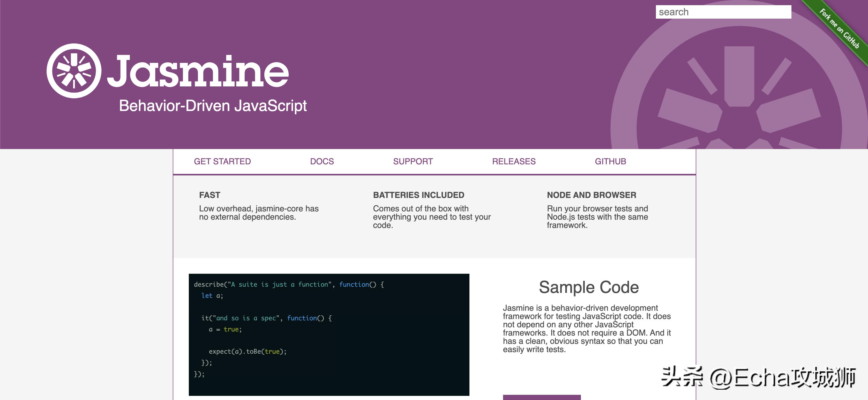Click the BATTERIES INCLUDED heading
This screenshot has width=868, height=400.
pos(418,195)
